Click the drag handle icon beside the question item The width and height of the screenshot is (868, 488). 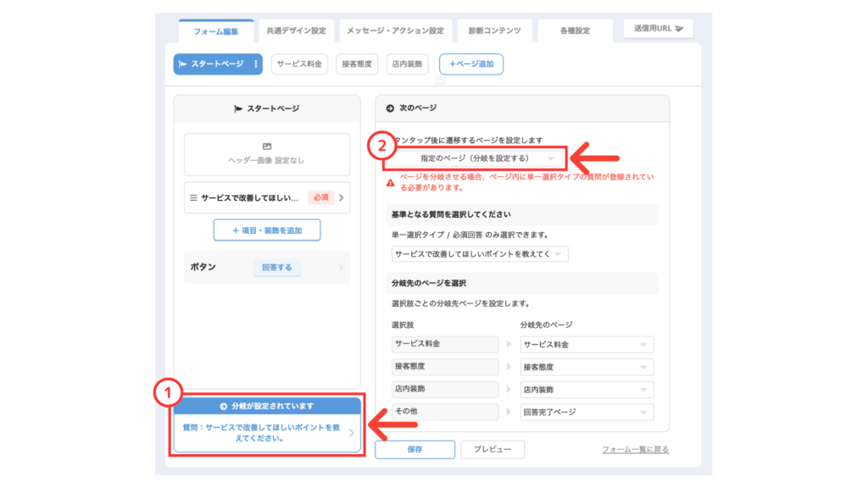pos(193,197)
